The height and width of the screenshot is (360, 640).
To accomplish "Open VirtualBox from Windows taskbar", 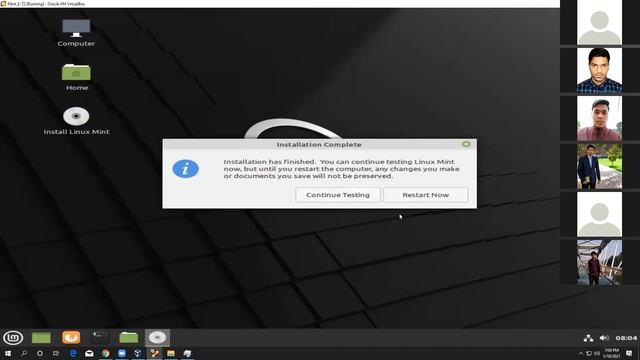I will point(138,353).
